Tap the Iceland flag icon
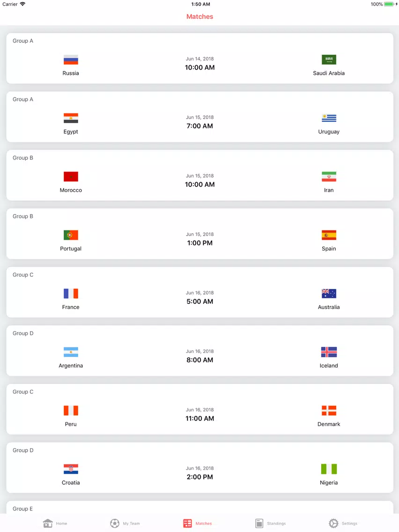 (x=329, y=352)
